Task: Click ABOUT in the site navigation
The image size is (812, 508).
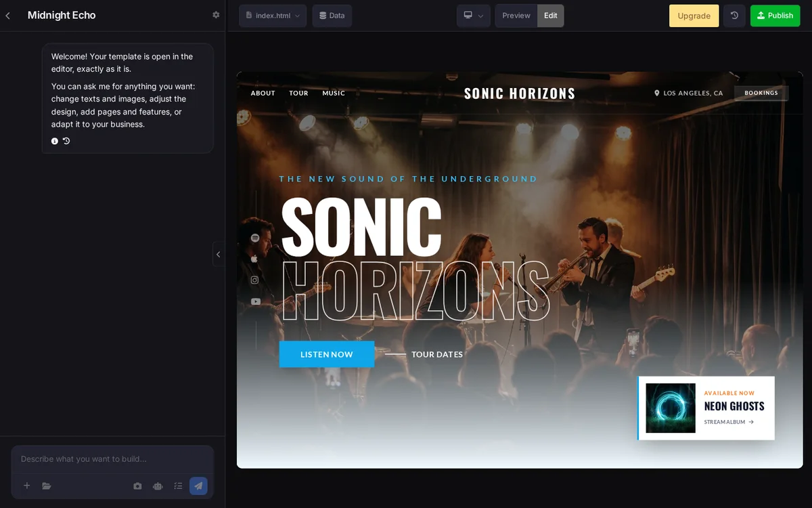Action: point(263,93)
